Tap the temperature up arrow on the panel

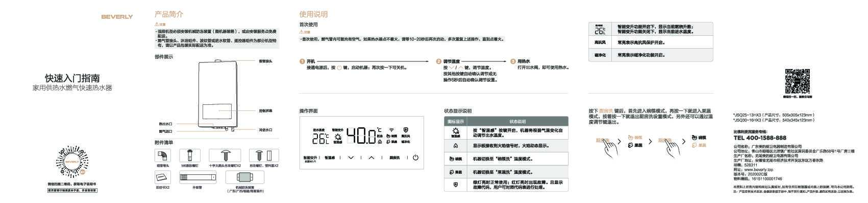click(x=371, y=157)
